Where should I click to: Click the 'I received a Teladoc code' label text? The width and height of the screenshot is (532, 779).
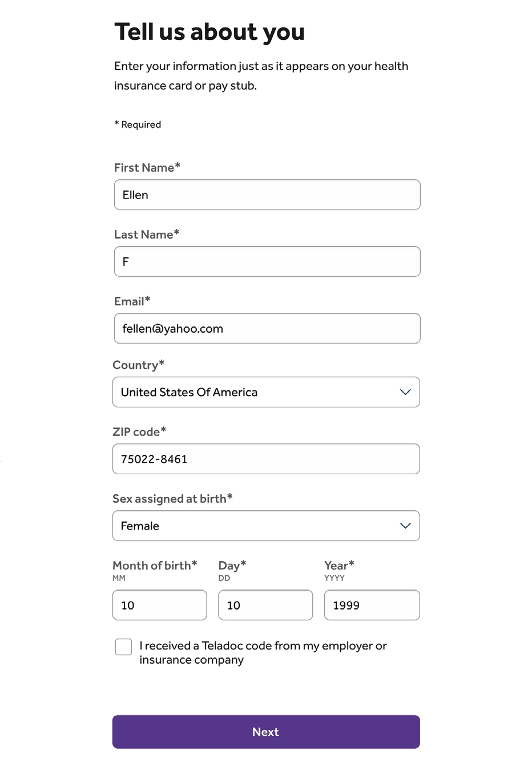[x=263, y=652]
